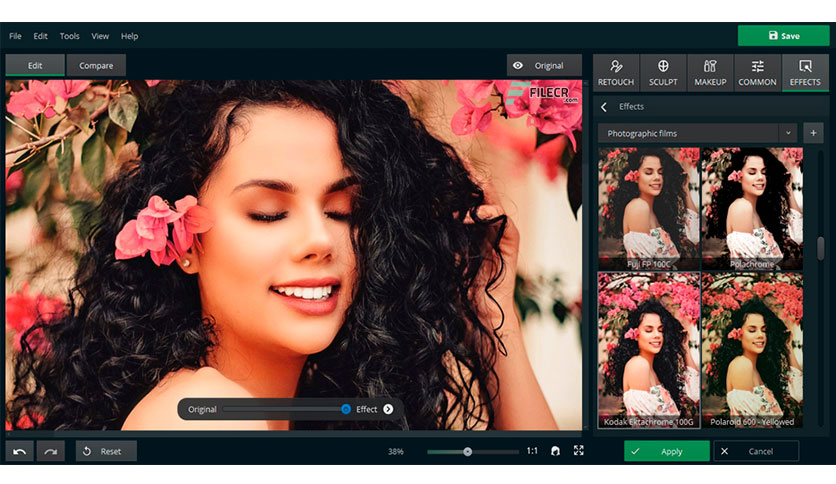Open the Makeup tools panel
The image size is (836, 484).
(x=710, y=73)
